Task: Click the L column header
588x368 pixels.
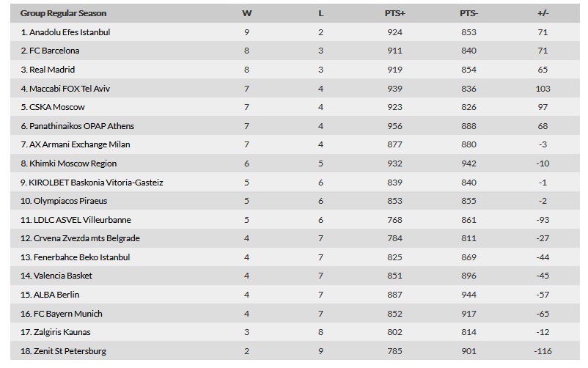Action: tap(320, 13)
